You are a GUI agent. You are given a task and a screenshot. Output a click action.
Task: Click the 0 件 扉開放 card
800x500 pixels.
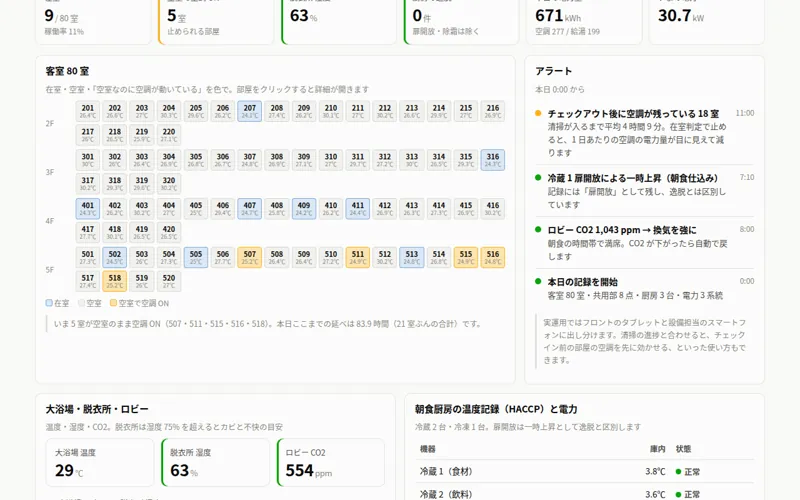coord(461,22)
